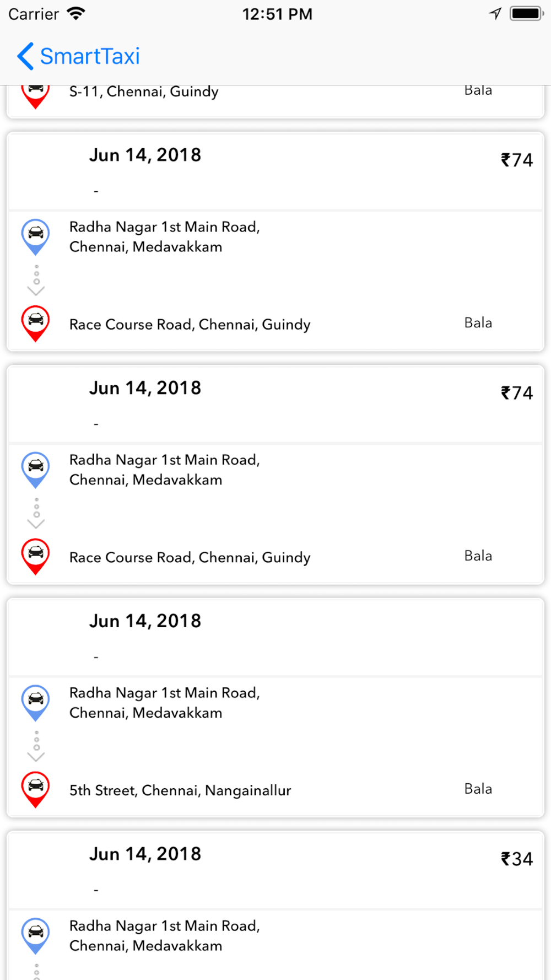The image size is (551, 980).
Task: Tap blue pickup pin in first ₹74 trip
Action: (36, 237)
